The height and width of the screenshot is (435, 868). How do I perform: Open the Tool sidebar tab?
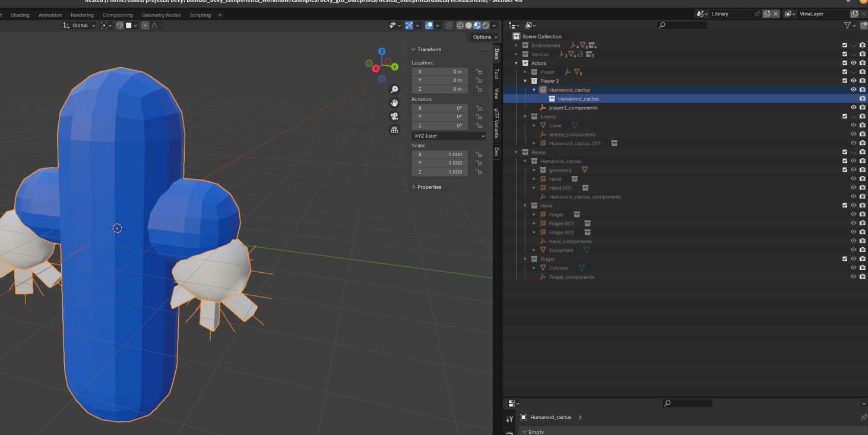pyautogui.click(x=496, y=74)
